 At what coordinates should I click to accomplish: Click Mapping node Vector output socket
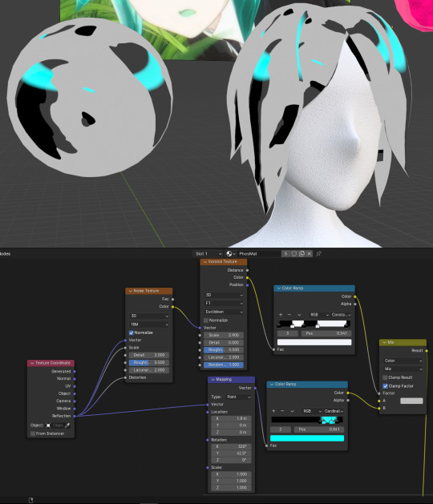coord(255,388)
